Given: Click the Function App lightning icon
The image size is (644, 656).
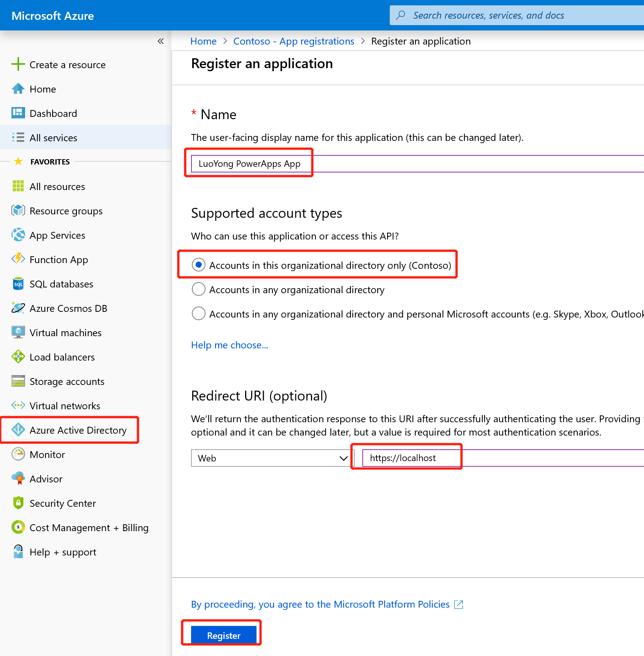Looking at the screenshot, I should click(18, 259).
